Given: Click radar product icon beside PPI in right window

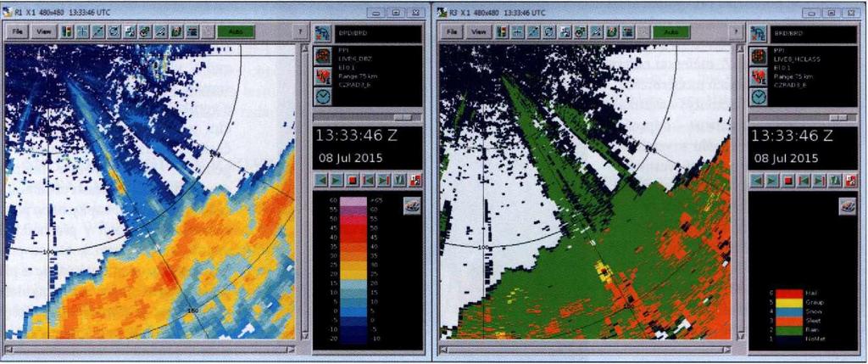Looking at the screenshot, I should point(759,55).
